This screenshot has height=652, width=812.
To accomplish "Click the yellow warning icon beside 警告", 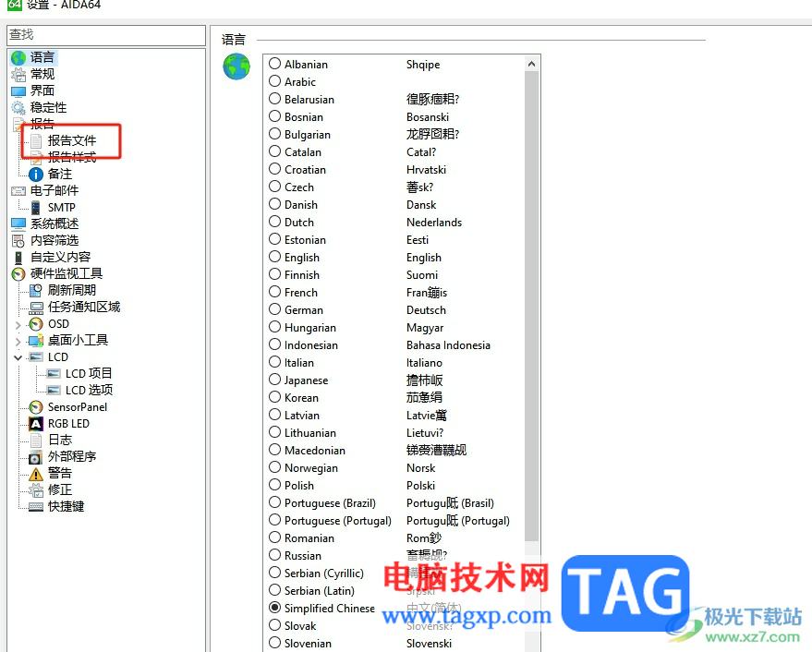I will point(36,474).
